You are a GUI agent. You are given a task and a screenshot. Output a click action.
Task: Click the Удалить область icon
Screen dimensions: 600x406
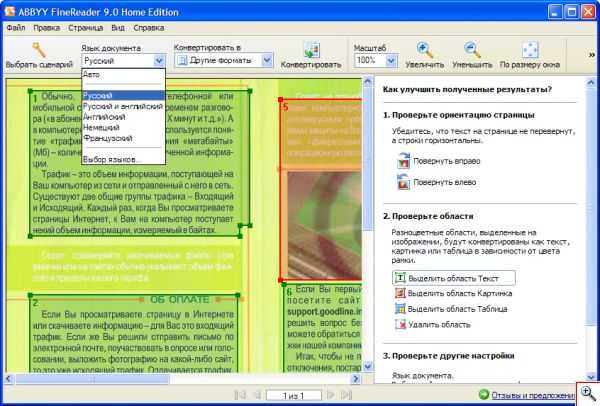pyautogui.click(x=400, y=324)
